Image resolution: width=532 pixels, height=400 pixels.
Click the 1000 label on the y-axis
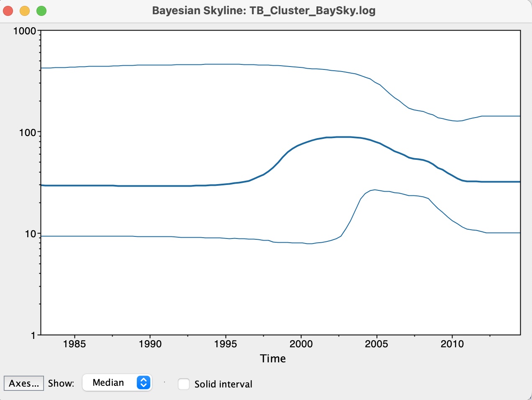25,31
